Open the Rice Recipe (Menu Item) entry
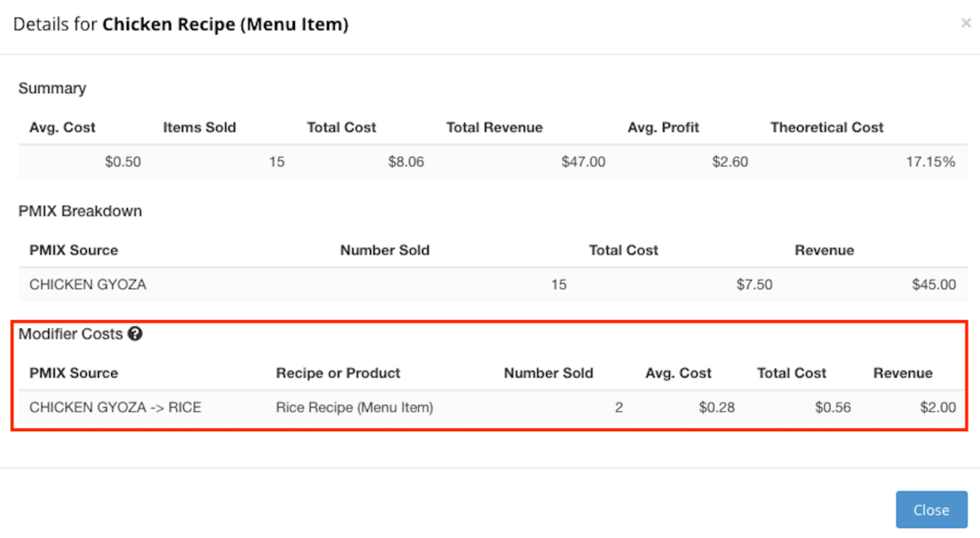The image size is (980, 538). point(354,408)
